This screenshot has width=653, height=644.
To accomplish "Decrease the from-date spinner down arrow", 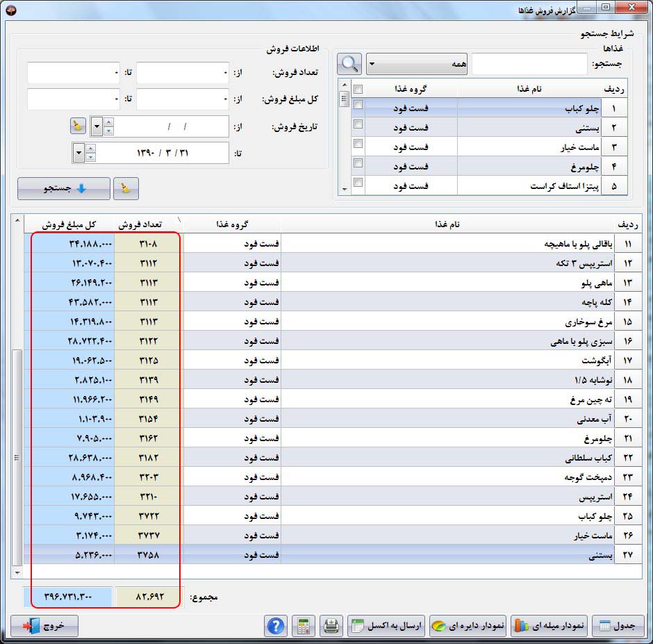I will click(108, 131).
